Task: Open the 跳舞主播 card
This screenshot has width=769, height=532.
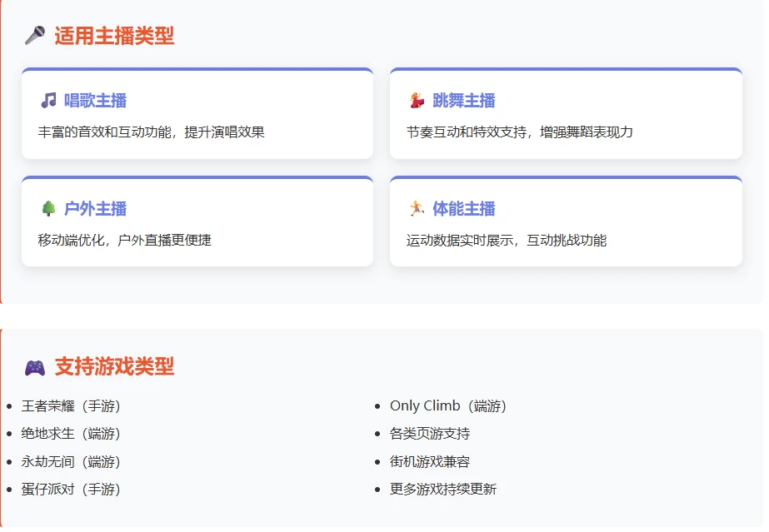Action: click(x=566, y=114)
